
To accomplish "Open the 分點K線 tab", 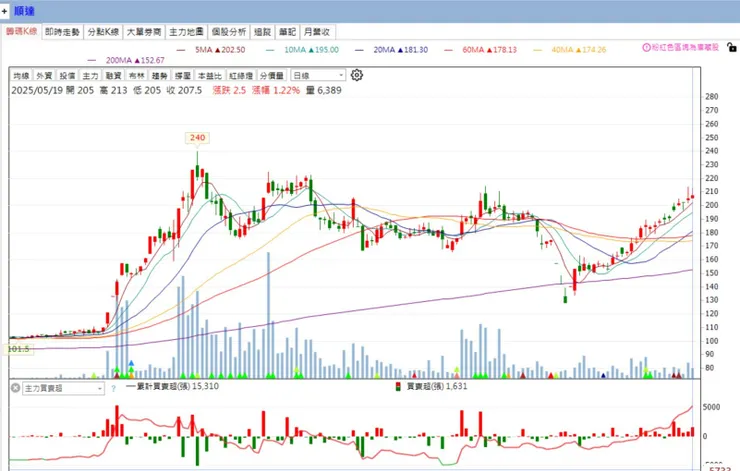I will pyautogui.click(x=103, y=32).
